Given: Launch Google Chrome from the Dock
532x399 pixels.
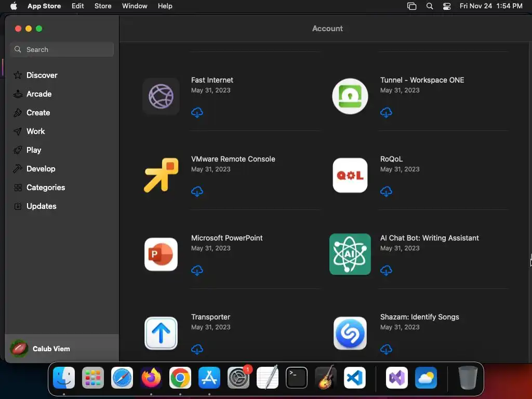Looking at the screenshot, I should pos(180,378).
